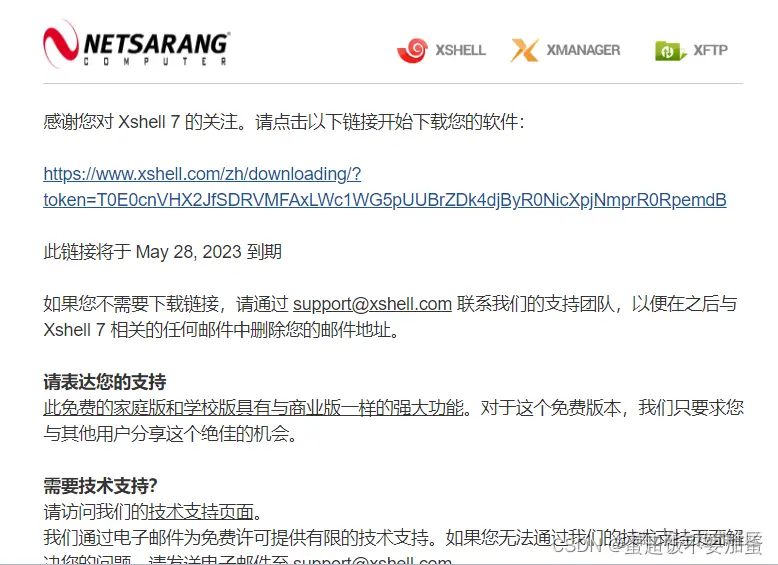
Task: Click the CSDN watermark text
Action: [x=657, y=545]
